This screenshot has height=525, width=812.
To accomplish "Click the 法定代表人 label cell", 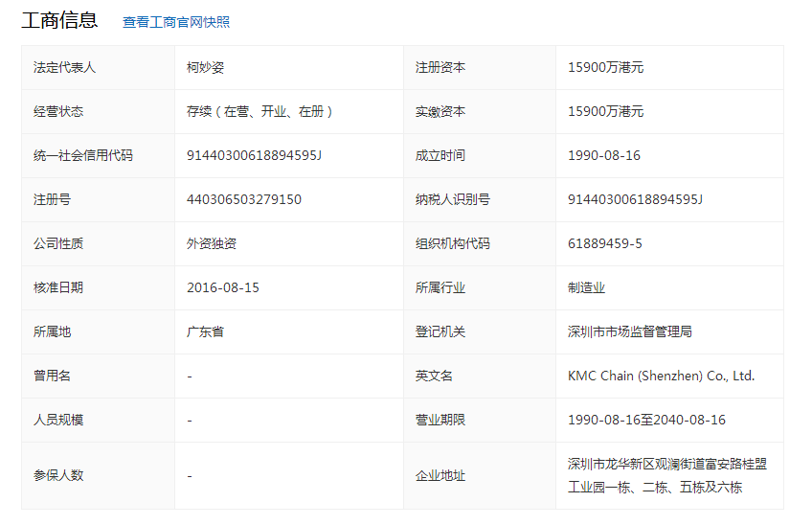I will (x=99, y=67).
